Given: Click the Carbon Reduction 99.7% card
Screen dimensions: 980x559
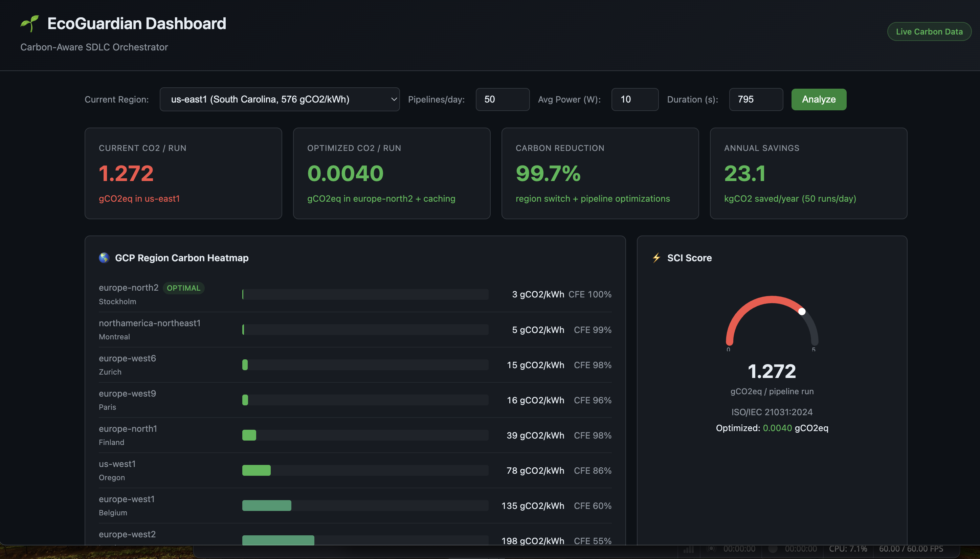Looking at the screenshot, I should point(600,173).
